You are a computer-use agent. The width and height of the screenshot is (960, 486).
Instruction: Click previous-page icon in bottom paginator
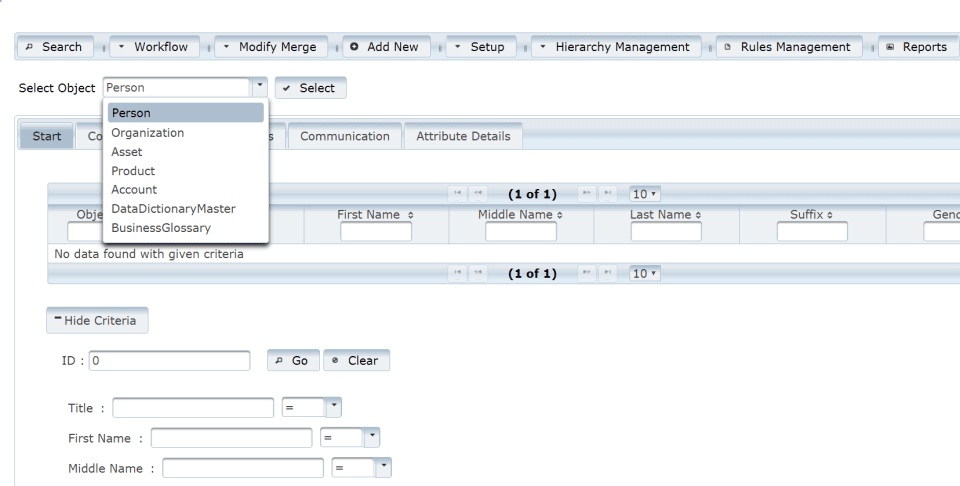478,273
